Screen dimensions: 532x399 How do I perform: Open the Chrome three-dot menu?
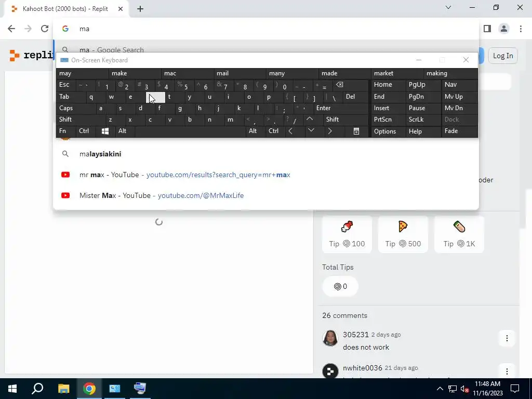coord(521,29)
